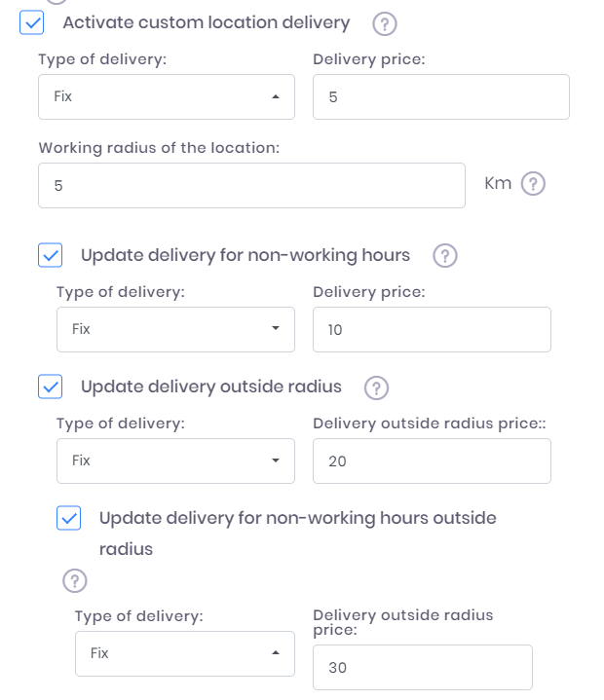This screenshot has height=700, width=604.
Task: Disable Update delivery outside radius checkbox
Action: pos(50,387)
